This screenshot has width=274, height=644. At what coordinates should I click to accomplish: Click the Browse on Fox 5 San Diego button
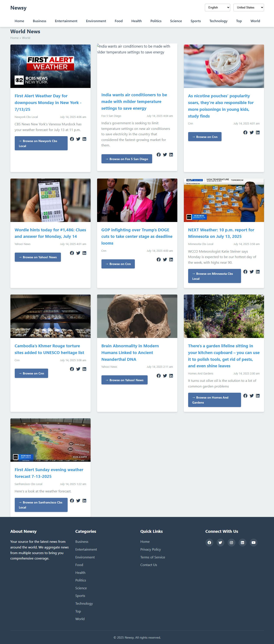[127, 159]
